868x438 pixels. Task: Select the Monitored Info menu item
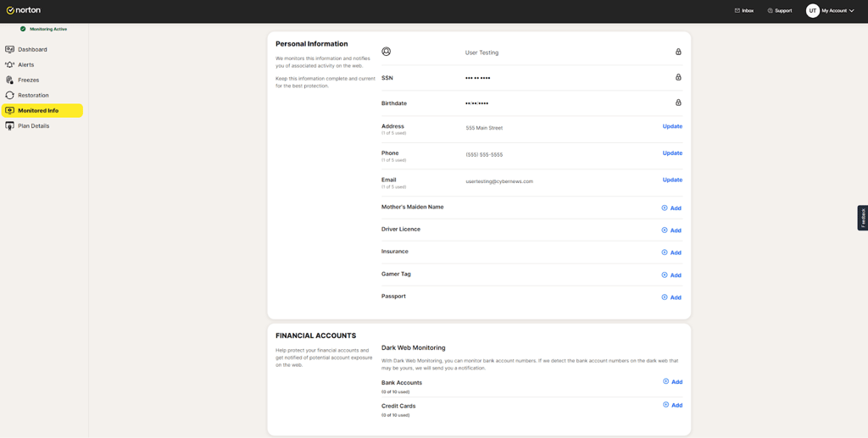[42, 111]
